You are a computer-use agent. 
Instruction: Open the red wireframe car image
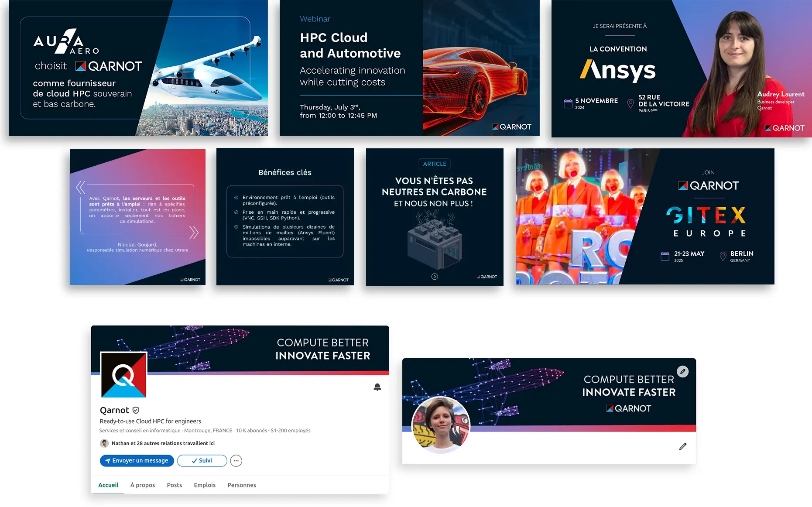(480, 68)
